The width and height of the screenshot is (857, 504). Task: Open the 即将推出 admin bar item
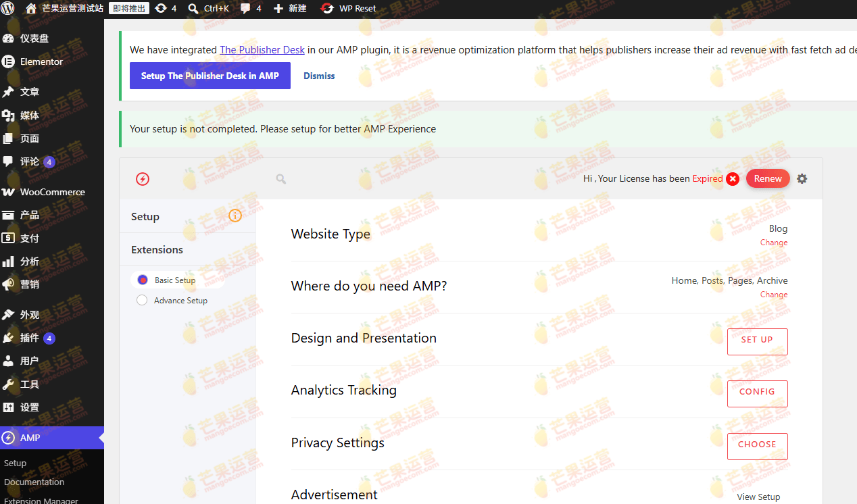pos(129,9)
